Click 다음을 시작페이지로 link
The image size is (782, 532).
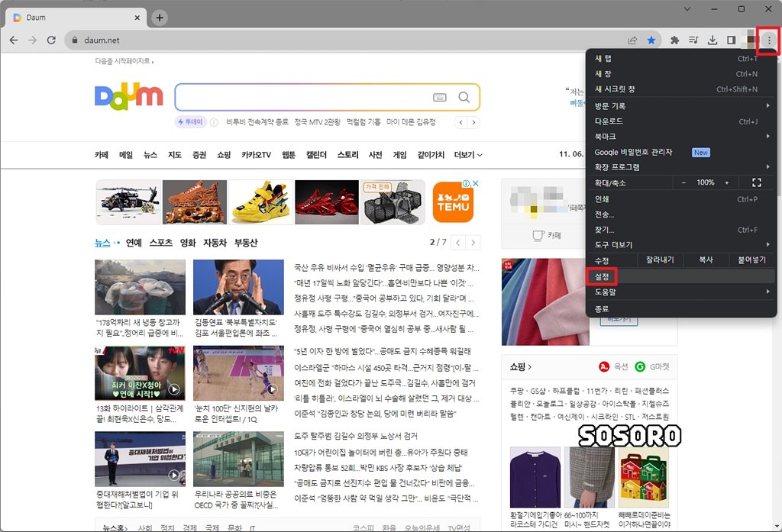(x=124, y=61)
